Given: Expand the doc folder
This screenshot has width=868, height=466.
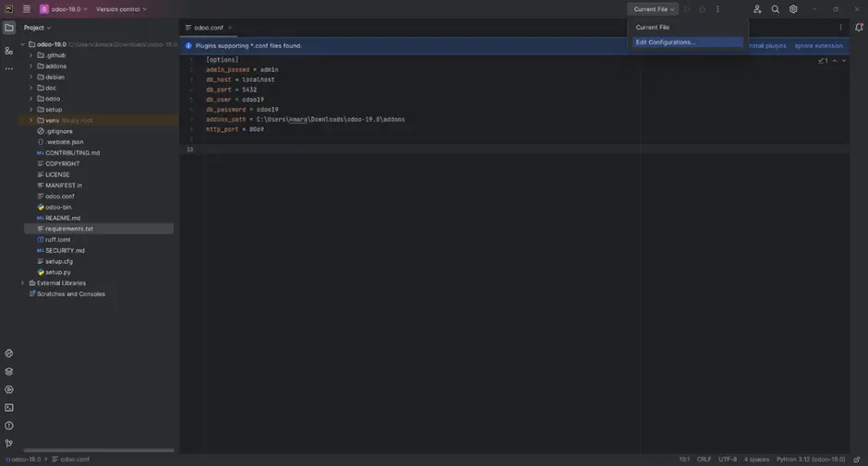Looking at the screenshot, I should click(31, 88).
